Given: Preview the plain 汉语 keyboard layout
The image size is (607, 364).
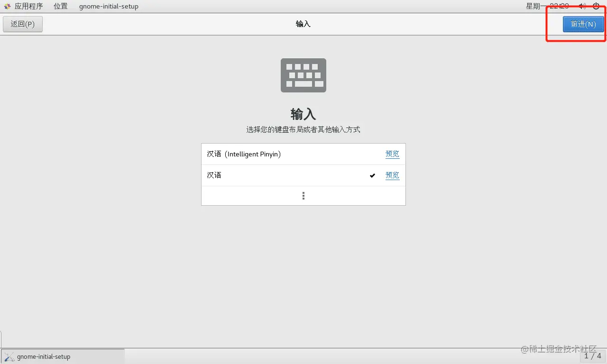Looking at the screenshot, I should coord(392,175).
